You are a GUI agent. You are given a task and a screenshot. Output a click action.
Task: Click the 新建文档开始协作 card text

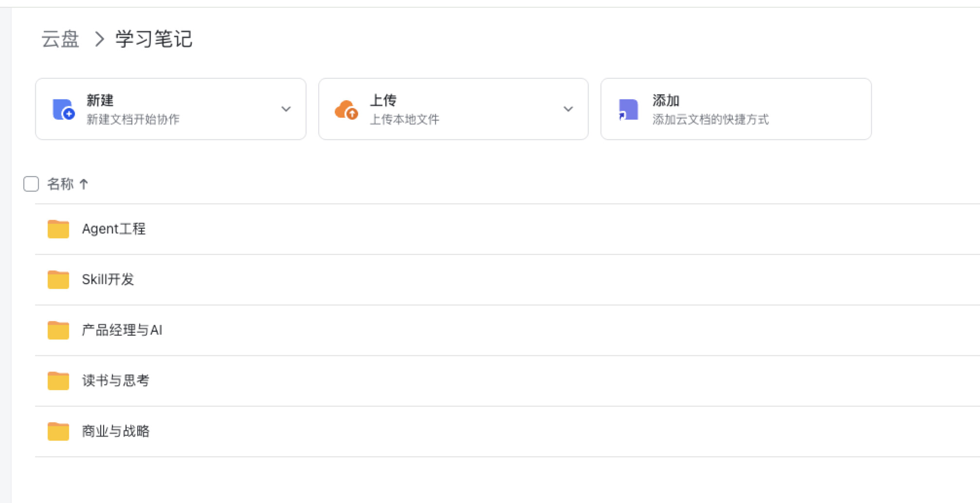pos(133,119)
